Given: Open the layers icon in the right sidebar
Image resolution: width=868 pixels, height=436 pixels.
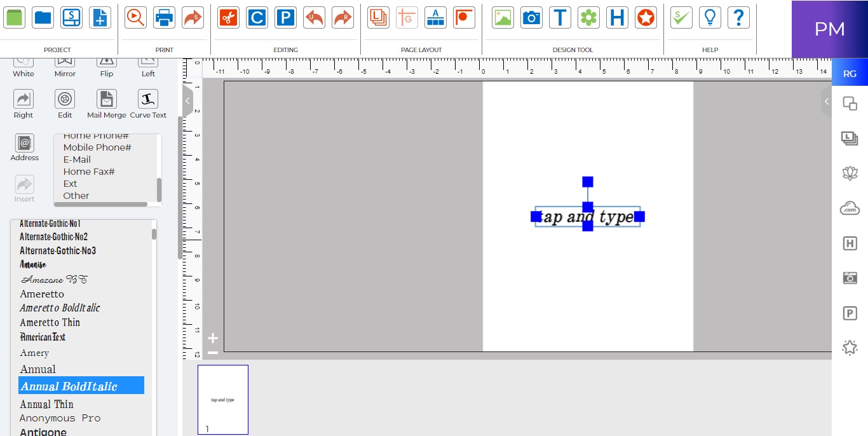Looking at the screenshot, I should [850, 138].
